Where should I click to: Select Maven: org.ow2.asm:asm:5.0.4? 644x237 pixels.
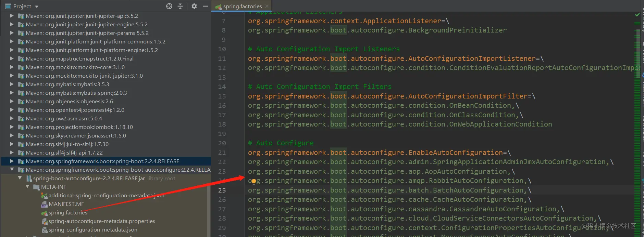click(x=64, y=118)
